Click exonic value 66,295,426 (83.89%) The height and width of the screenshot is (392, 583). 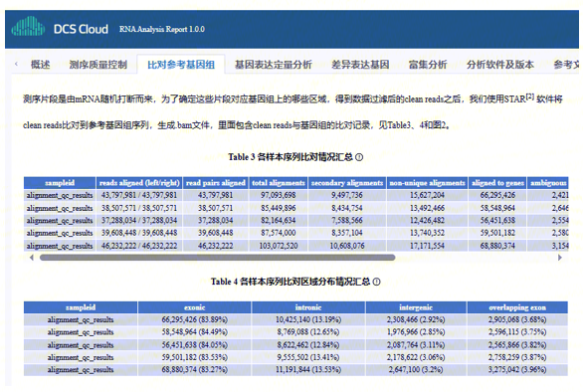click(x=194, y=319)
